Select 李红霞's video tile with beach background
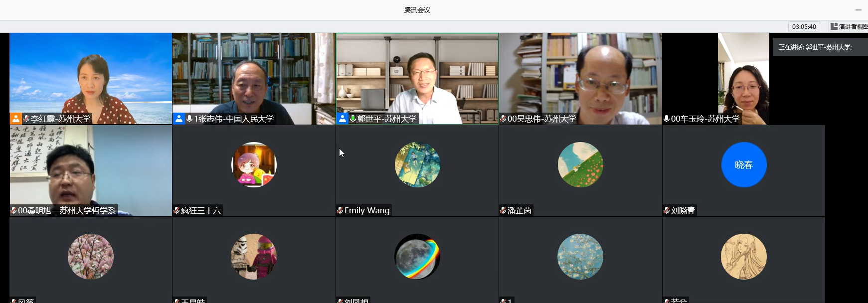The width and height of the screenshot is (868, 303). pos(91,75)
